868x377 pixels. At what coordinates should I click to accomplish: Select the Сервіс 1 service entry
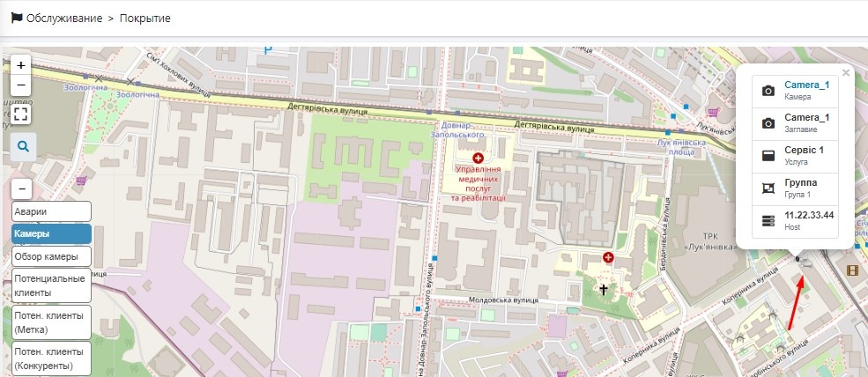(795, 156)
